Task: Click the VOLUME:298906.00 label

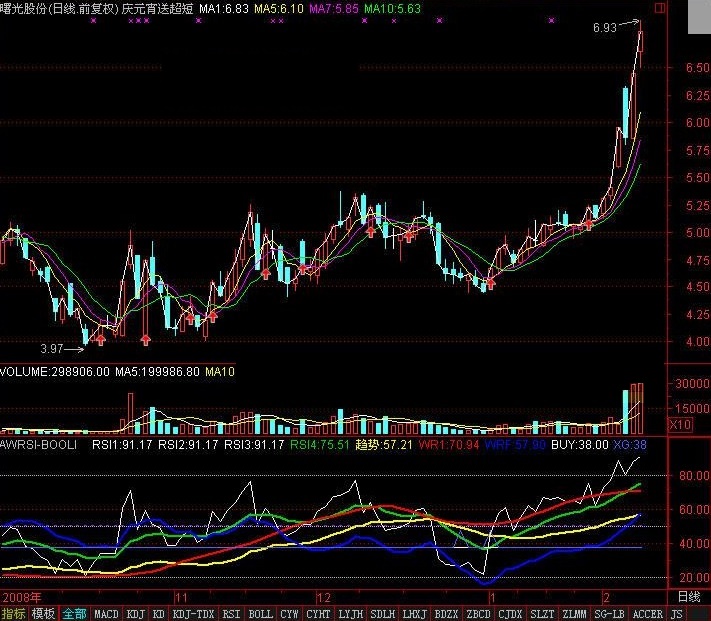Action: click(55, 372)
